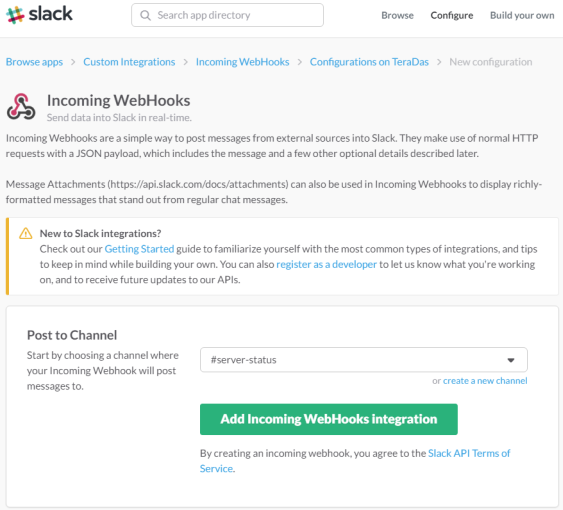Viewport: 563px width, 510px height.
Task: Click Add Incoming WebHooks integration button
Action: pyautogui.click(x=329, y=419)
